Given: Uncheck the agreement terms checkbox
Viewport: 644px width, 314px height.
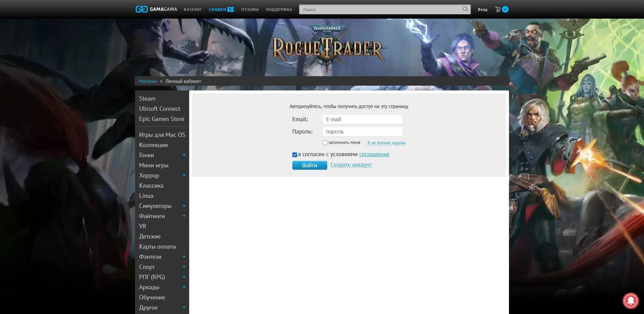Looking at the screenshot, I should click(295, 155).
